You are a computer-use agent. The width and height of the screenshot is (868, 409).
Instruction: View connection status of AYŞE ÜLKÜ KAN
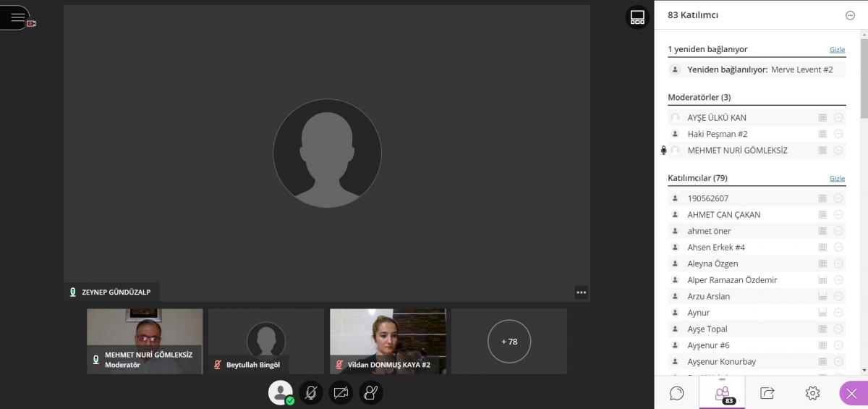click(822, 117)
